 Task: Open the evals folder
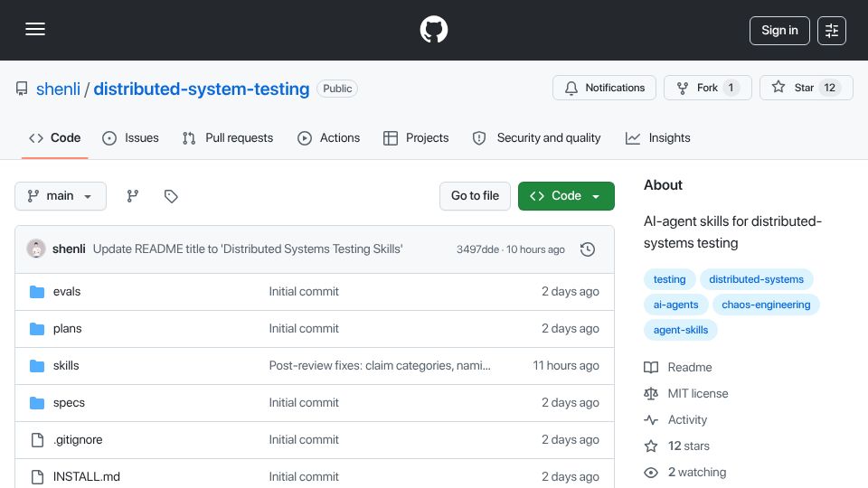click(67, 292)
